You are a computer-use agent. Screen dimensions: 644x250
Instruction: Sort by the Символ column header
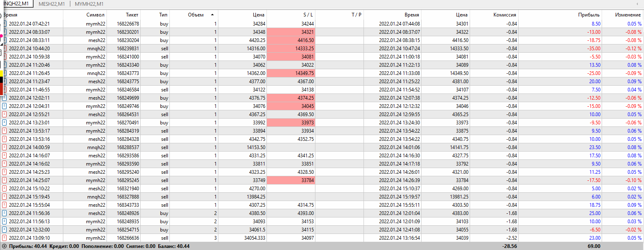tap(95, 14)
